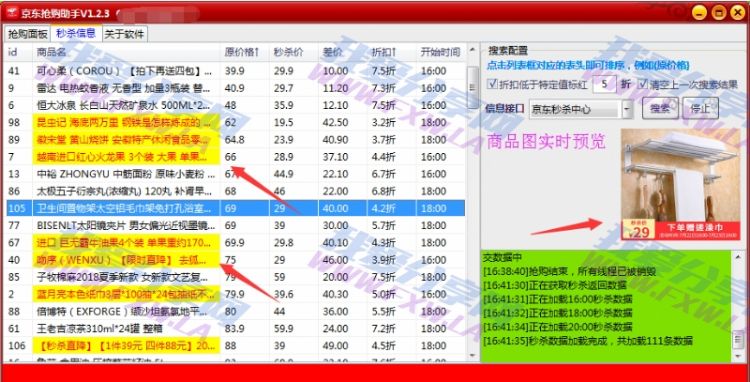Maximize the window with the orange square button
The height and width of the screenshot is (382, 750).
coord(718,12)
